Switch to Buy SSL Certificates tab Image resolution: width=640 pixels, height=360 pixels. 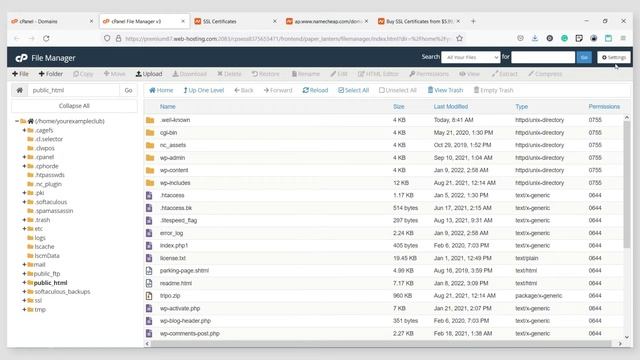pyautogui.click(x=420, y=21)
